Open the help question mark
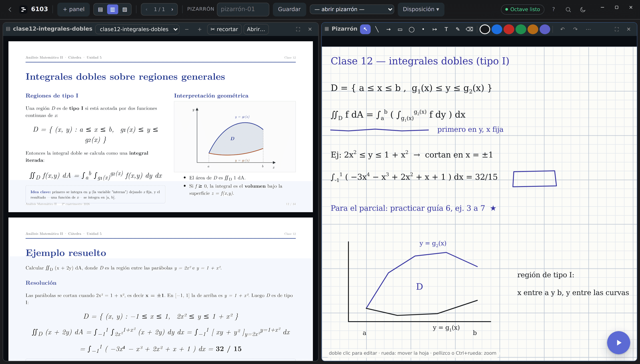Viewport: 640px width, 364px height. pyautogui.click(x=553, y=10)
